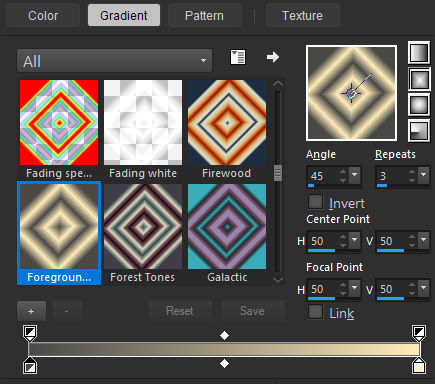This screenshot has height=384, width=435.
Task: Click the bottom-right cream color stop marker
Action: click(419, 365)
